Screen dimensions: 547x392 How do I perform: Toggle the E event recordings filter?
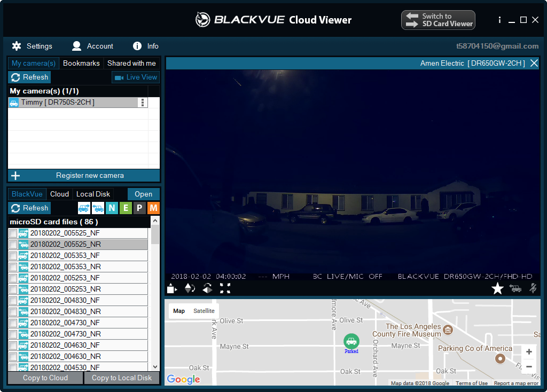click(126, 208)
